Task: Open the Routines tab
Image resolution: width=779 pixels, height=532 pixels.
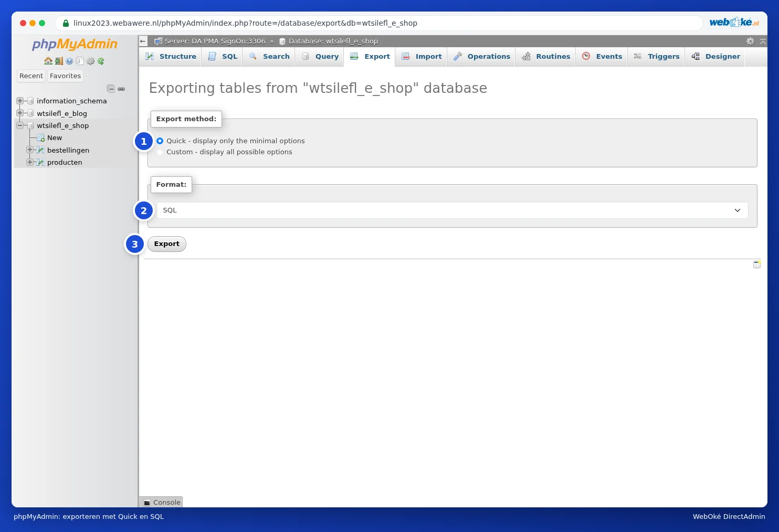Action: pos(546,57)
